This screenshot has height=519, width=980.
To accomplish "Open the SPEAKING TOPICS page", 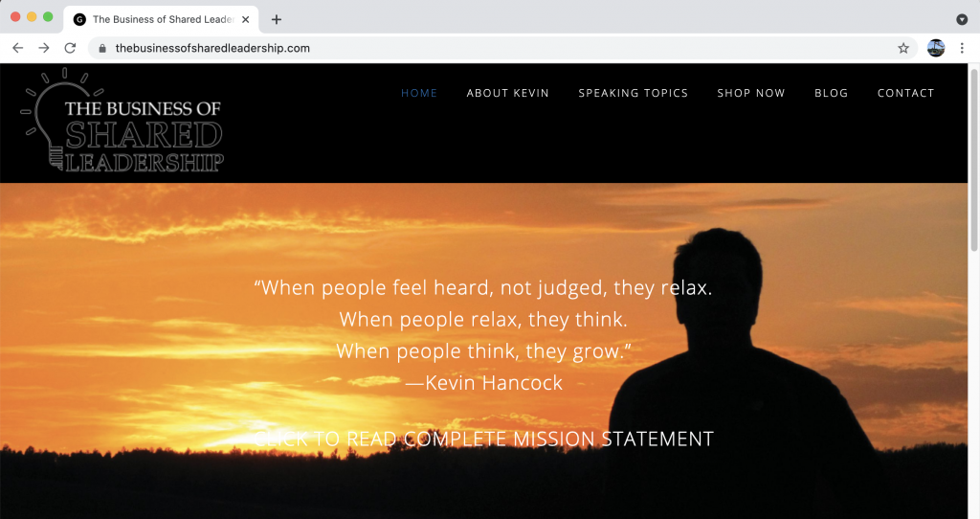I will click(x=634, y=93).
